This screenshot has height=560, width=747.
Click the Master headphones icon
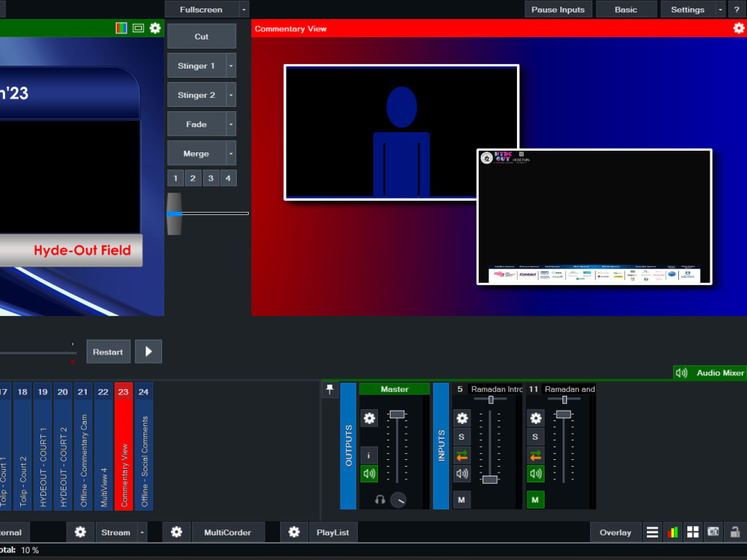point(379,500)
